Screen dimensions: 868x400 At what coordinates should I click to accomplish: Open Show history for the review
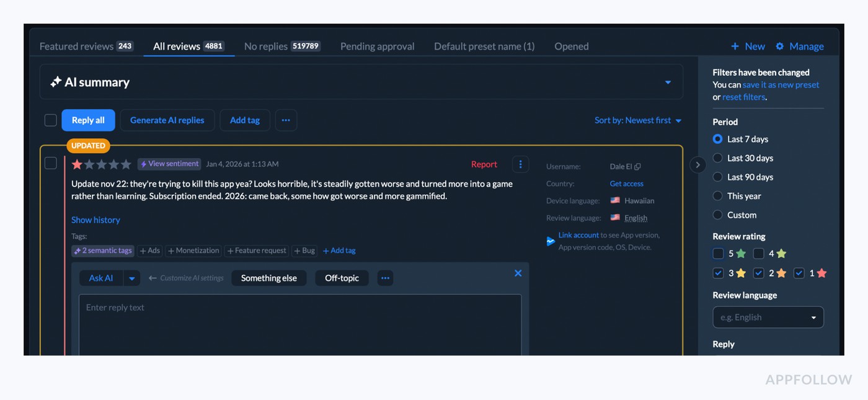click(95, 220)
